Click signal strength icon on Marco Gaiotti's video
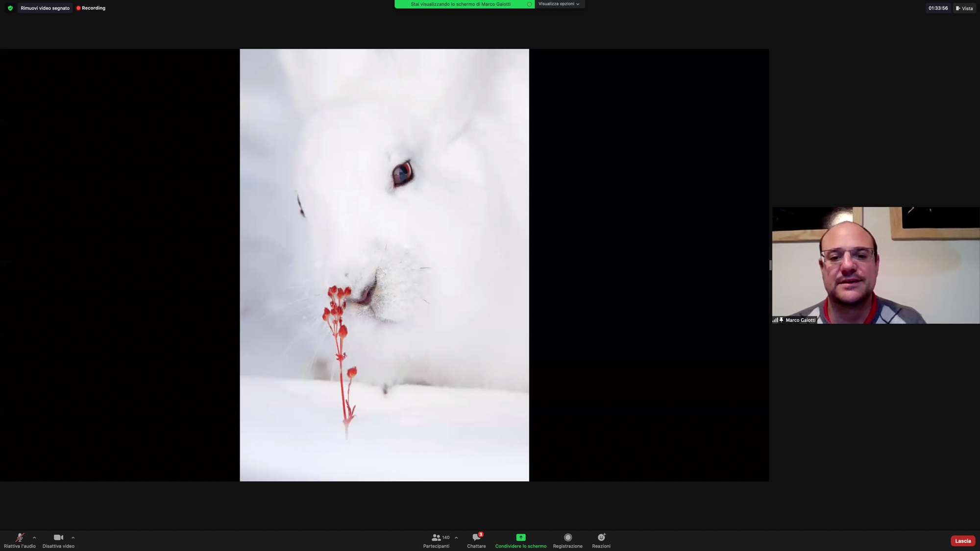980x551 pixels. click(x=775, y=320)
